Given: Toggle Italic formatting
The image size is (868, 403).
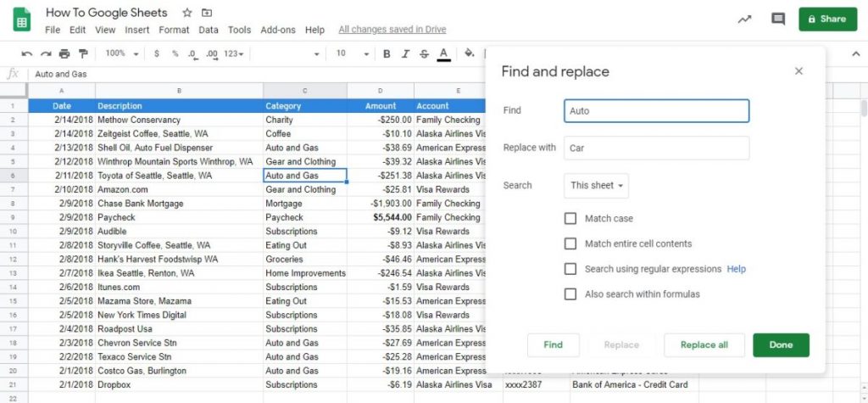Looking at the screenshot, I should point(405,53).
